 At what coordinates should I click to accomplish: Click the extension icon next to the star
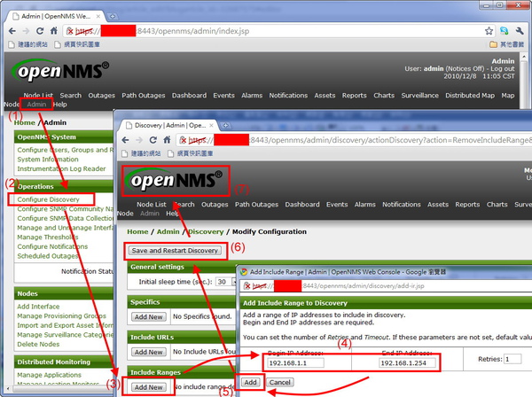505,31
